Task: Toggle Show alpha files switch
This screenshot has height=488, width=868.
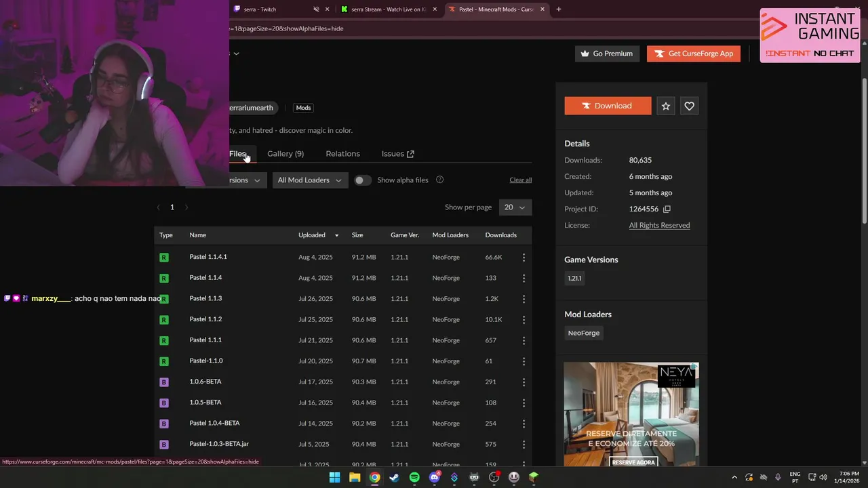Action: coord(363,180)
